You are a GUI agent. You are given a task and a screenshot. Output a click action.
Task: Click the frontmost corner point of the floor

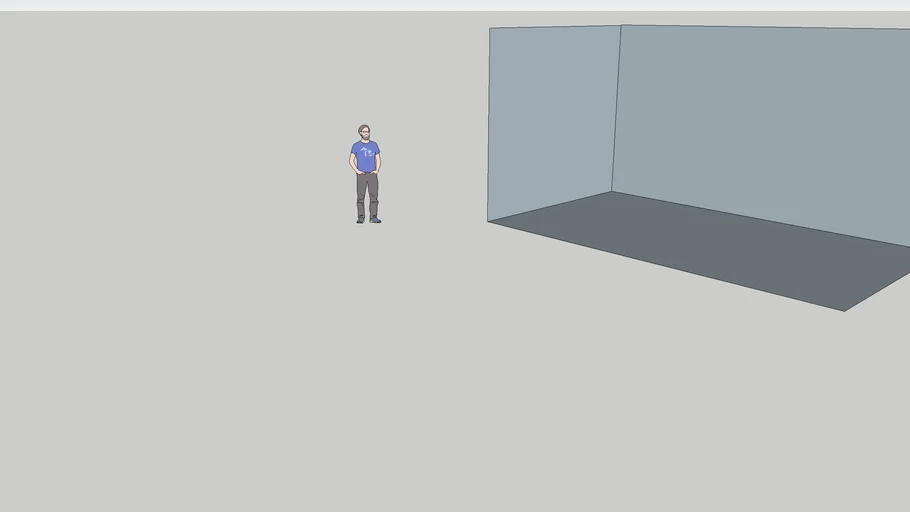[844, 311]
